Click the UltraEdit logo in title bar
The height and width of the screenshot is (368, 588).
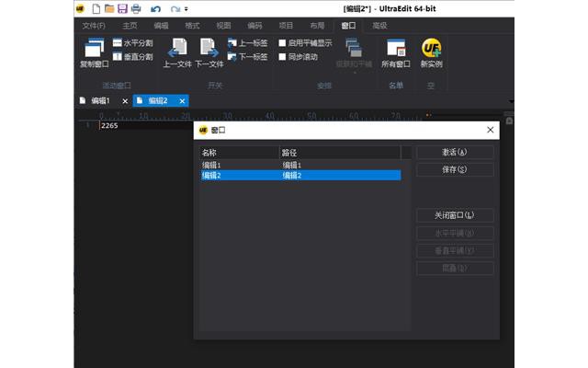[x=80, y=8]
